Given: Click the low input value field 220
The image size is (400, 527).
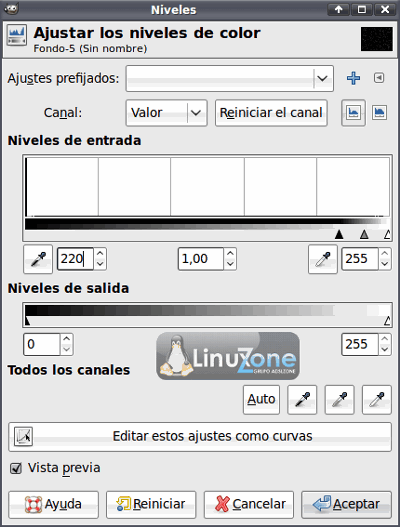Looking at the screenshot, I should (x=75, y=259).
